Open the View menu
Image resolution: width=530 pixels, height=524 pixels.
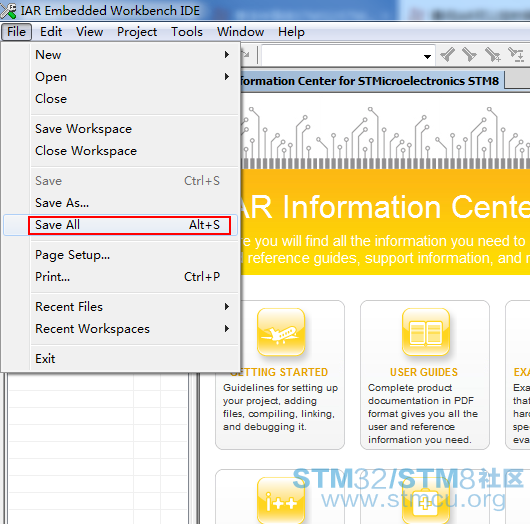[x=90, y=32]
